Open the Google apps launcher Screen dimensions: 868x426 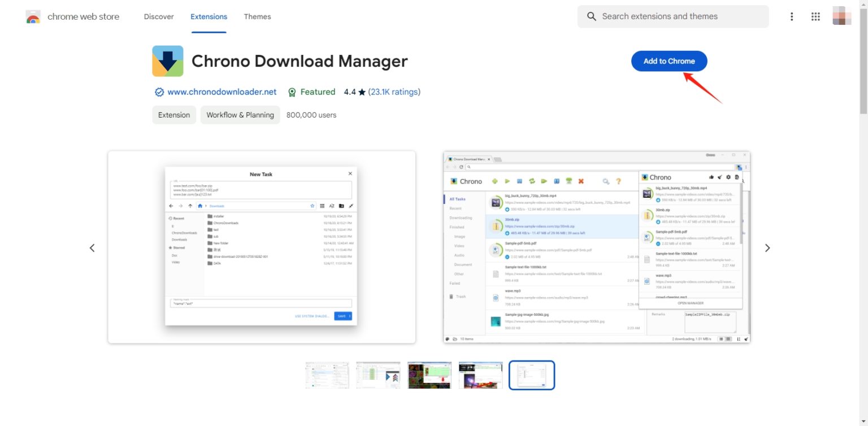(x=815, y=16)
